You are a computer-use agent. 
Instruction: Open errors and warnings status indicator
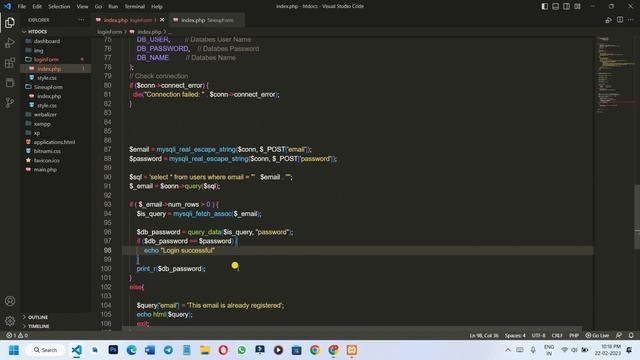pos(17,336)
